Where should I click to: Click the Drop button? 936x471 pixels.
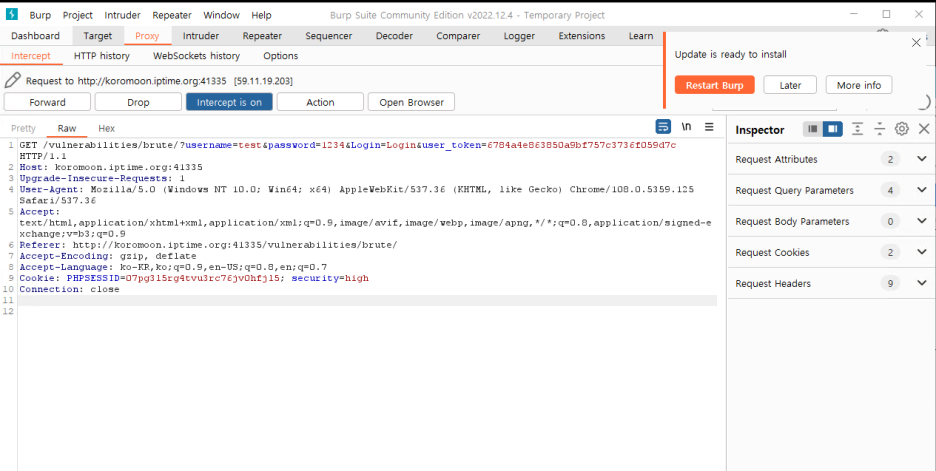138,102
